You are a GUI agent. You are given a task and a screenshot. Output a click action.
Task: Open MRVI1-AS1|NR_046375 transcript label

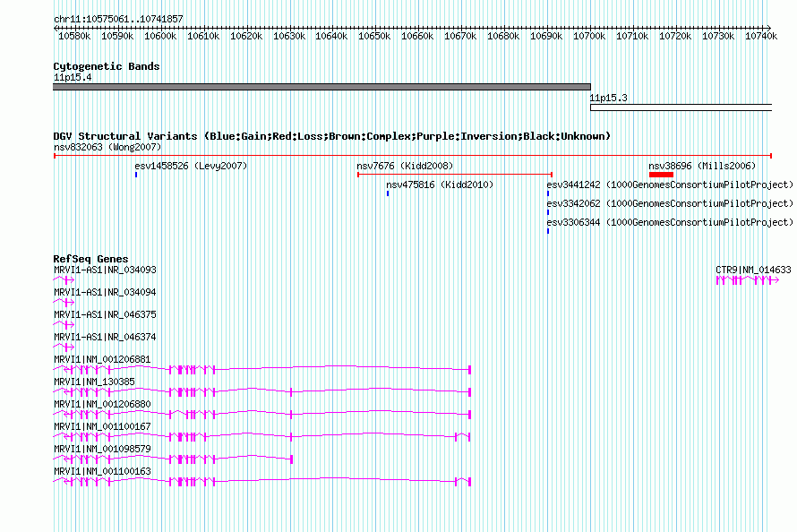105,314
